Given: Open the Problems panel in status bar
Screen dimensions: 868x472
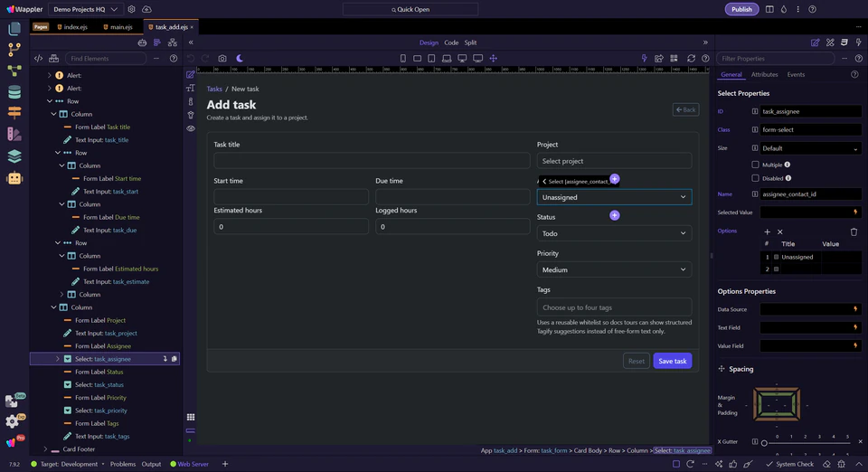Looking at the screenshot, I should [x=123, y=464].
